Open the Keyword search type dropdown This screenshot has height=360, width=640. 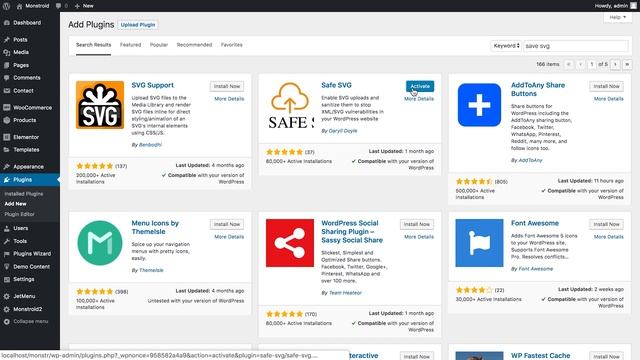[506, 46]
